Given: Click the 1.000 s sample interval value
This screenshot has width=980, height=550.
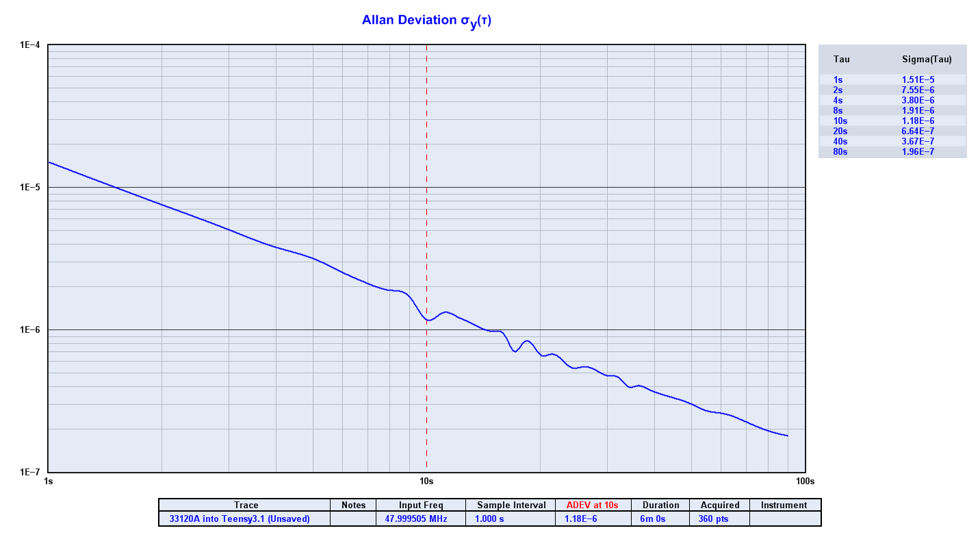Looking at the screenshot, I should click(x=489, y=519).
